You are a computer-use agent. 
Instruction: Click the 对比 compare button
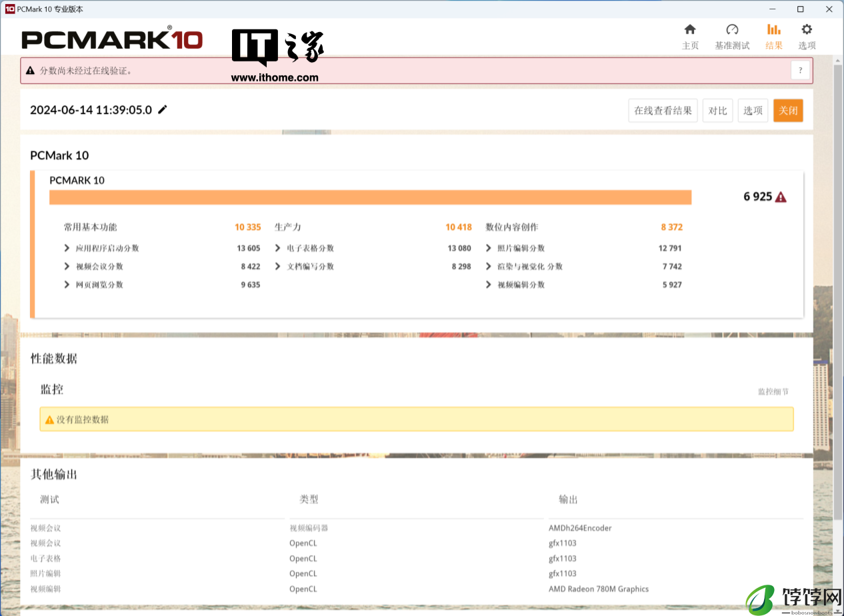[x=717, y=111]
